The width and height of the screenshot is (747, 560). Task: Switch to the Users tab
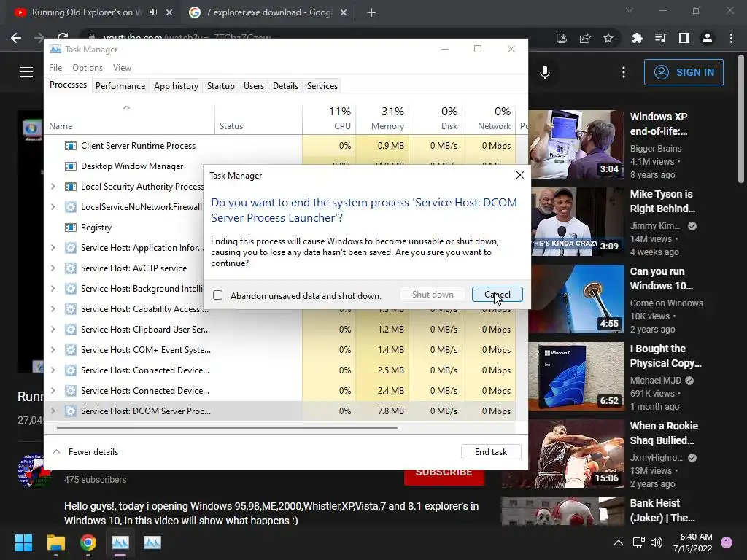(x=253, y=86)
